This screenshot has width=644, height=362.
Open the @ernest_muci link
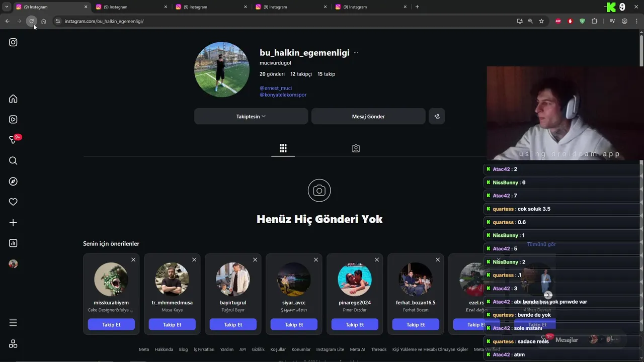point(276,88)
